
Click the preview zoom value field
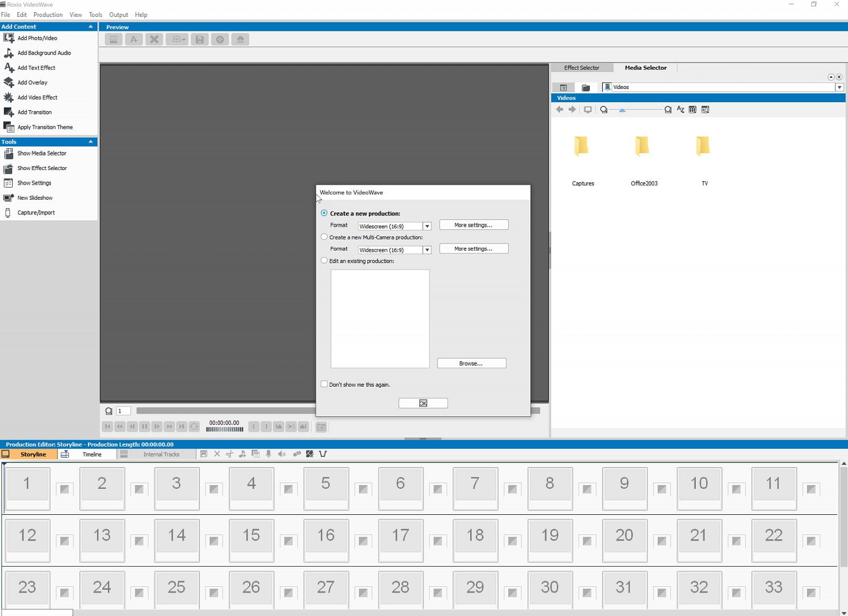tap(123, 411)
